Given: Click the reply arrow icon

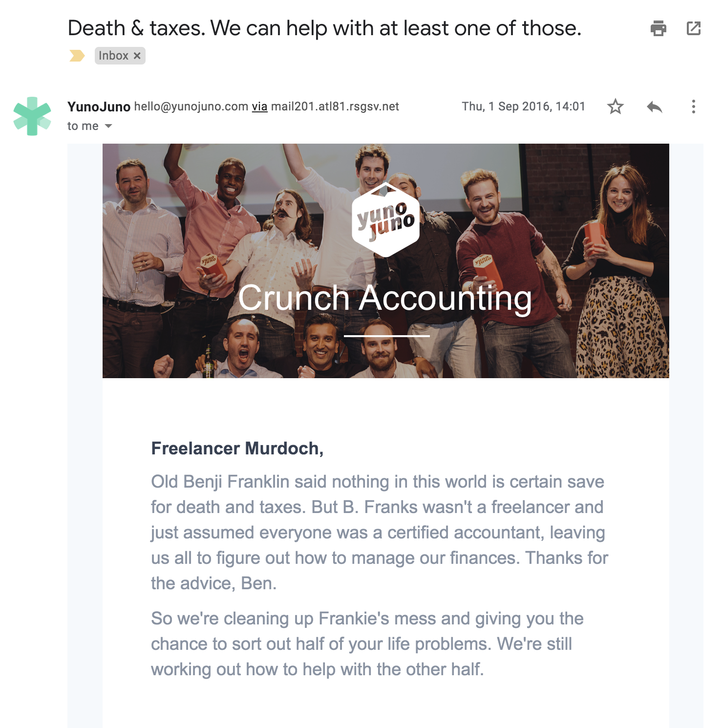Looking at the screenshot, I should 654,107.
